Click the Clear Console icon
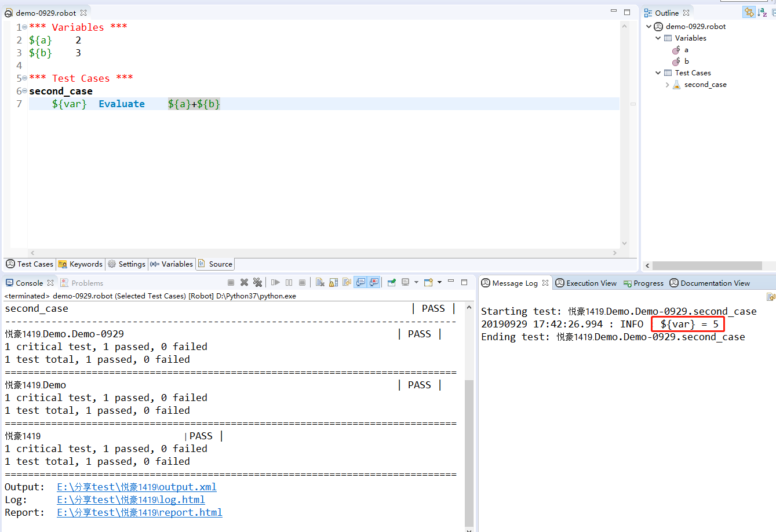The image size is (776, 532). coord(320,282)
